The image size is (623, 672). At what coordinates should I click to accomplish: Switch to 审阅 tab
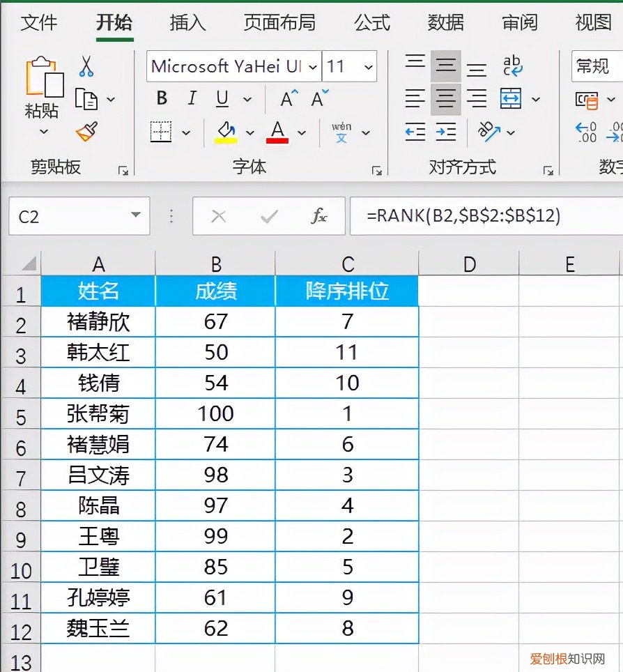click(x=520, y=23)
